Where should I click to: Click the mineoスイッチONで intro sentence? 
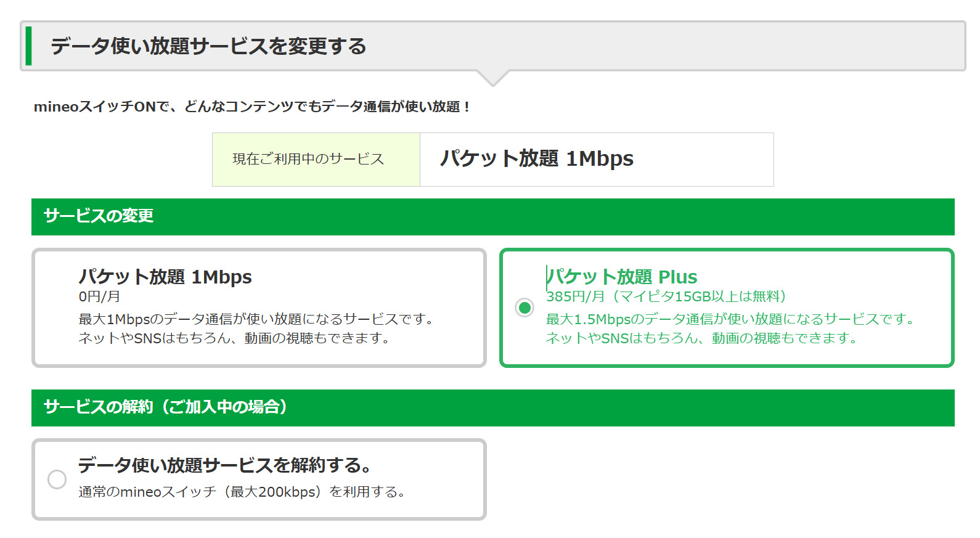[253, 107]
